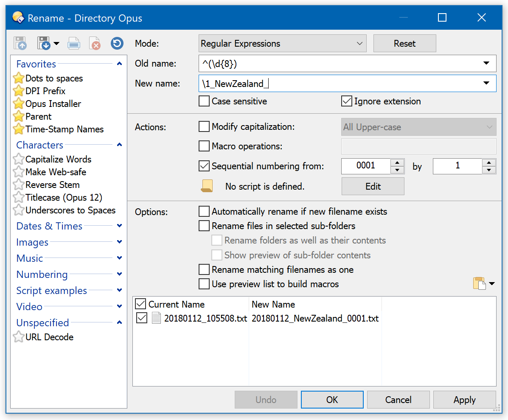The width and height of the screenshot is (508, 420).
Task: Click the load preset disk icon
Action: [x=43, y=43]
